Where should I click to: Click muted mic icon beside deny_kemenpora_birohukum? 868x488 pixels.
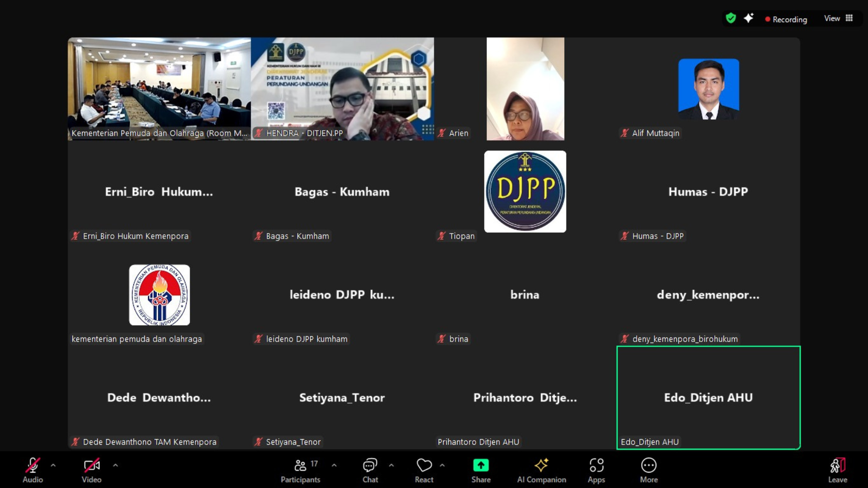click(x=625, y=339)
